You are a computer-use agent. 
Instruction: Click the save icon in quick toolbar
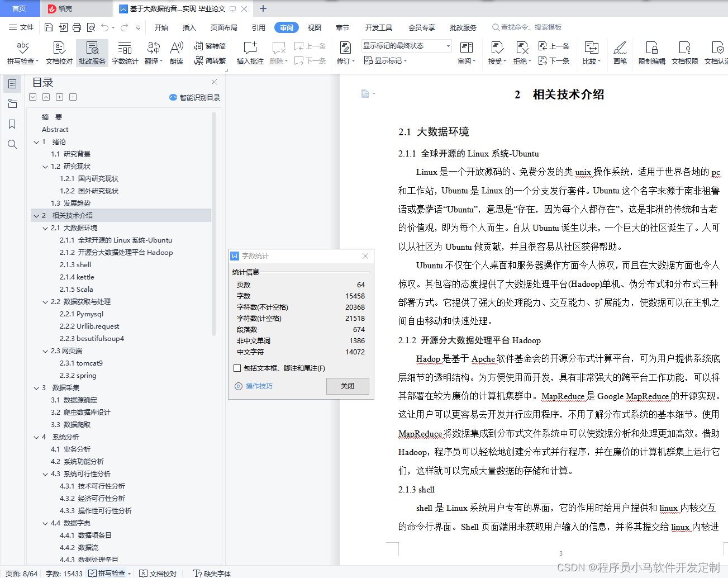pyautogui.click(x=49, y=27)
